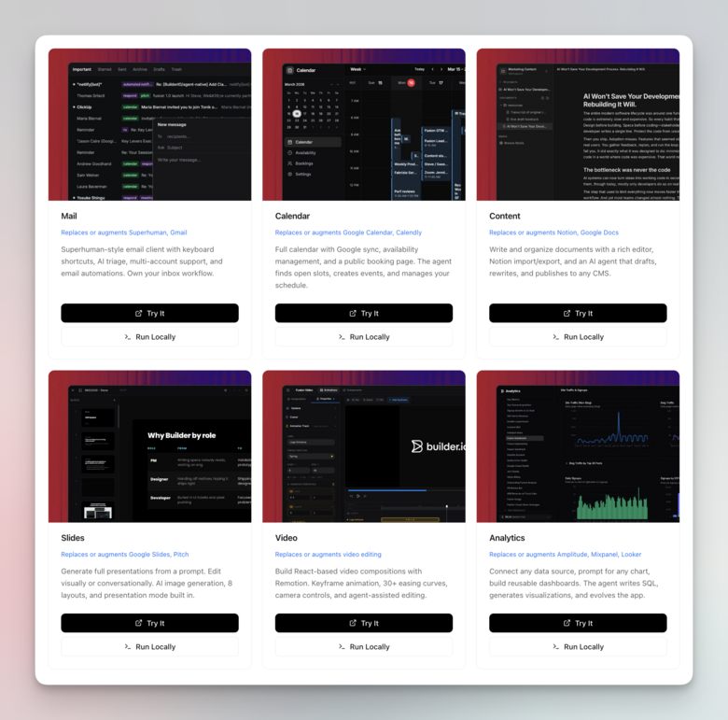The height and width of the screenshot is (720, 728).
Task: Click Calendar description 'Full calendar with Google sync'
Action: [x=363, y=268]
